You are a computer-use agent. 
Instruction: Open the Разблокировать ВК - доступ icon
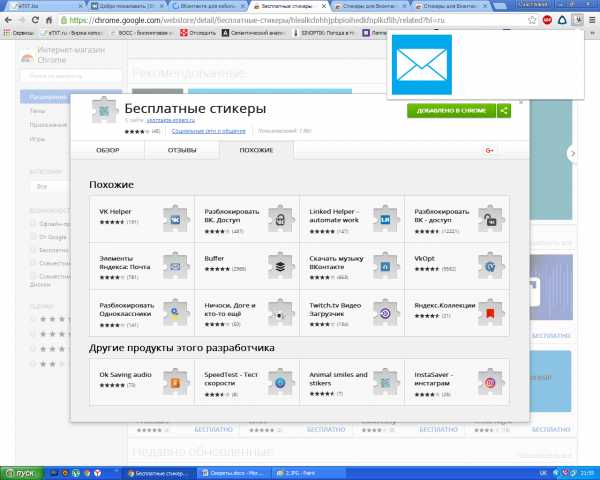click(x=491, y=219)
